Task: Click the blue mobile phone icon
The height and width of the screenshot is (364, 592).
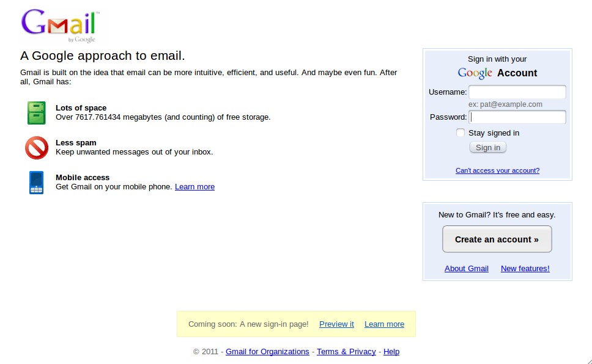Action: point(36,183)
